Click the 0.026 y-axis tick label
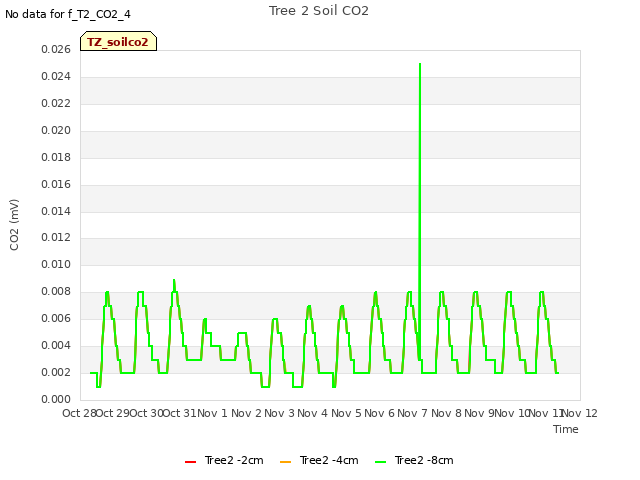This screenshot has width=640, height=480. (56, 50)
